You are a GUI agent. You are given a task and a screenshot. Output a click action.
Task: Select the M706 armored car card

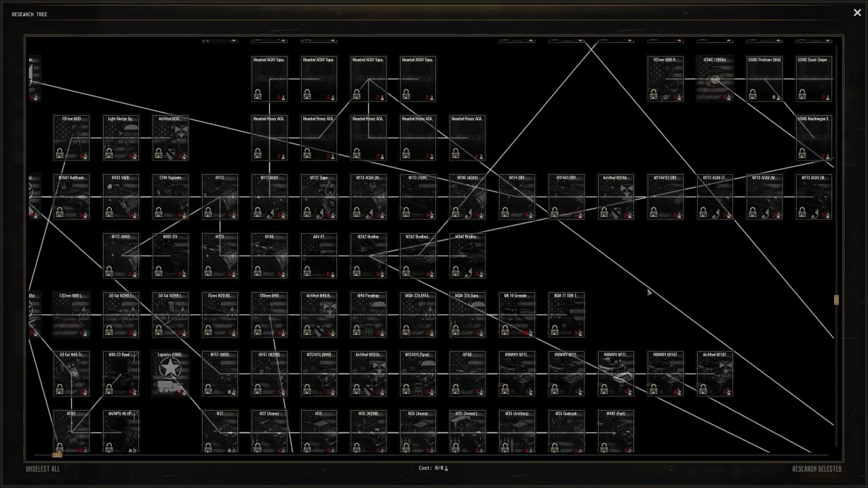pos(467,373)
